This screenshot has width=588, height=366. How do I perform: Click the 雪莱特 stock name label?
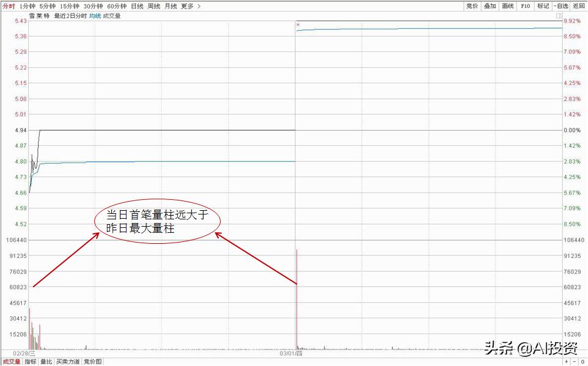39,16
